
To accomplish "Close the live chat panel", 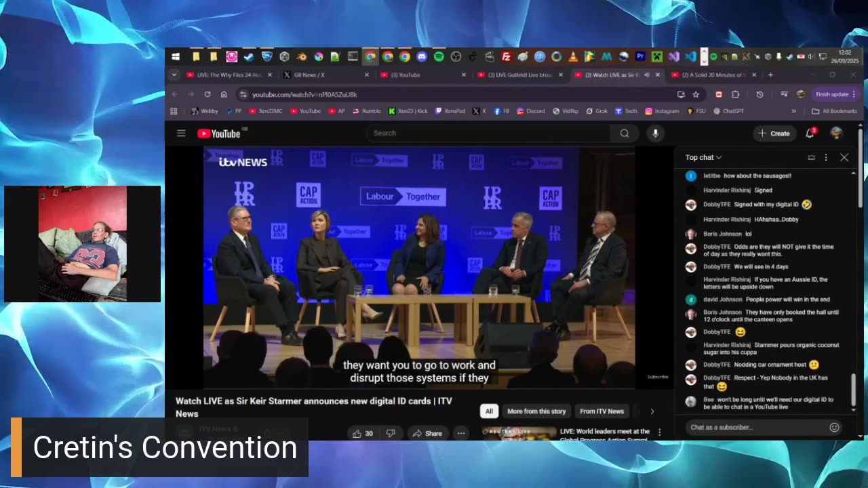I will 844,157.
